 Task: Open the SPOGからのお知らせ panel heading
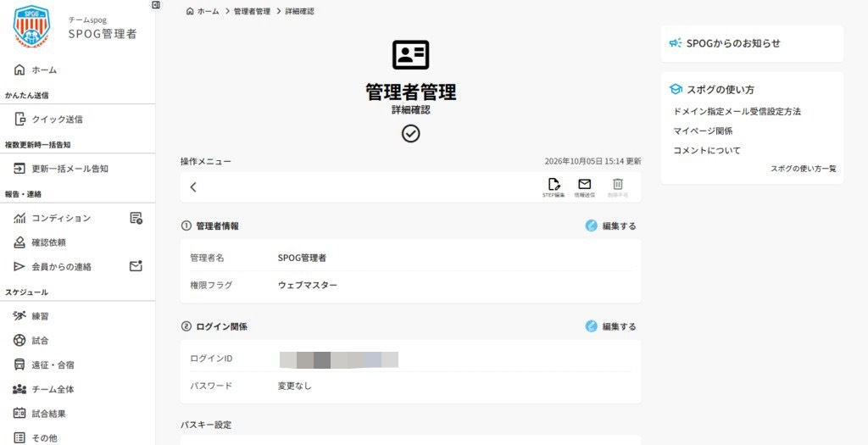[x=733, y=43]
